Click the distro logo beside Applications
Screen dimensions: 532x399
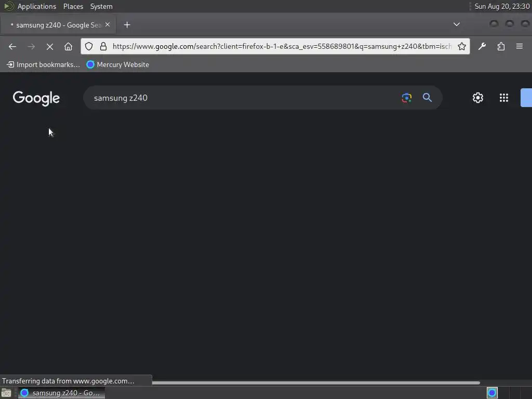tap(8, 6)
